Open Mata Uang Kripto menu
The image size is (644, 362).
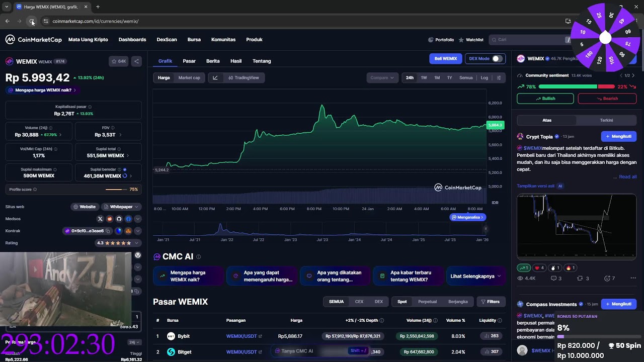88,40
